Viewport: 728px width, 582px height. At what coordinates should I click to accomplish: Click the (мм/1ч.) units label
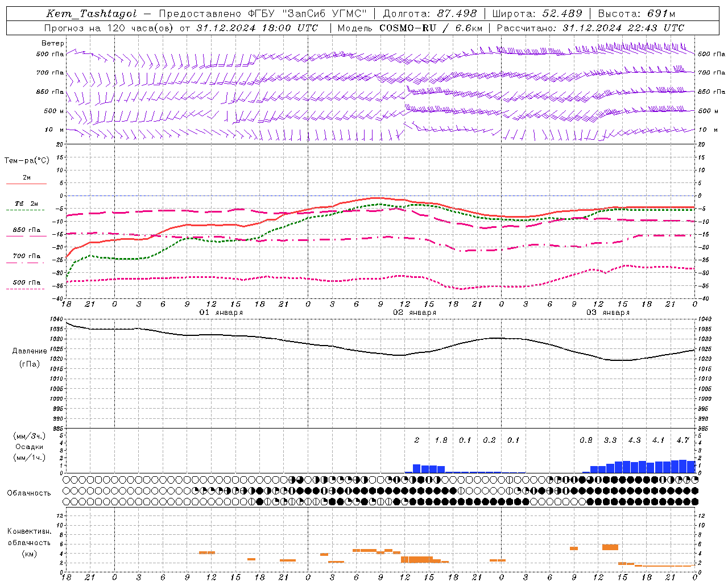coord(29,458)
